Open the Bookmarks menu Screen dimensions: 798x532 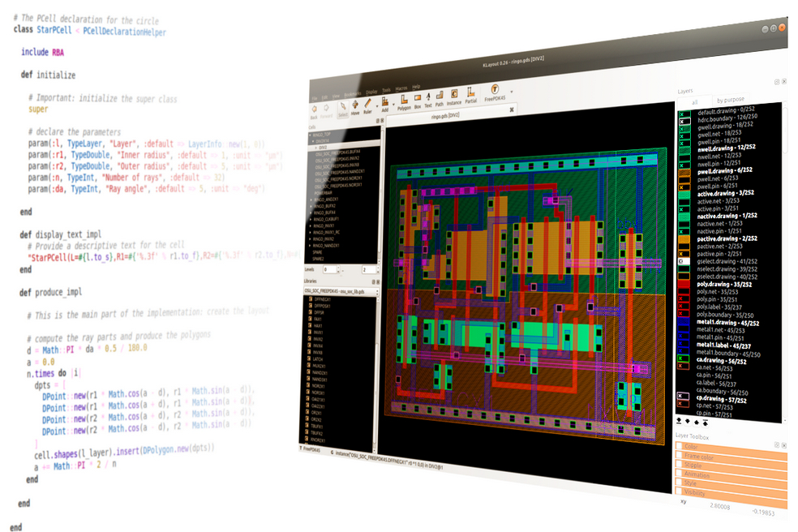(352, 94)
